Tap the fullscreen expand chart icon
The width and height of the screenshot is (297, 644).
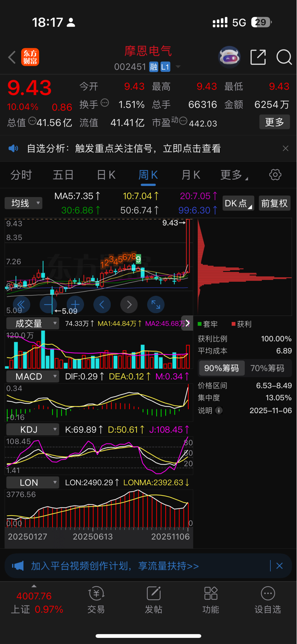[x=156, y=305]
